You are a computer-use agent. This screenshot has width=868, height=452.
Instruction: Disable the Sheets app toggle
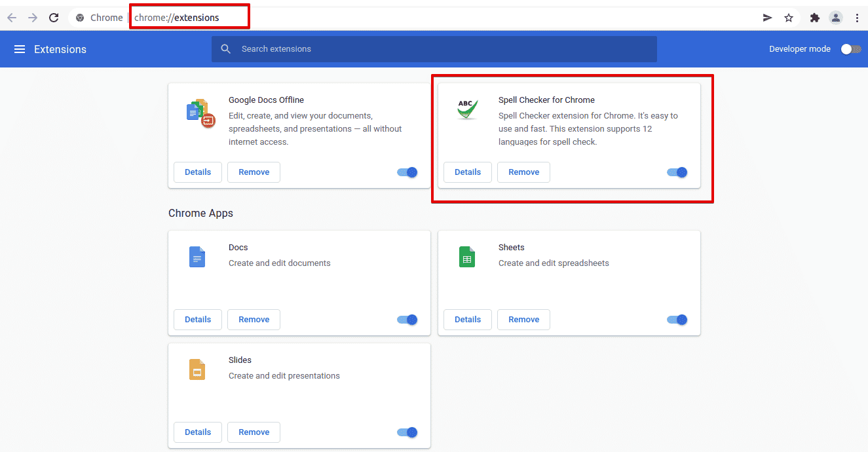[x=677, y=320]
